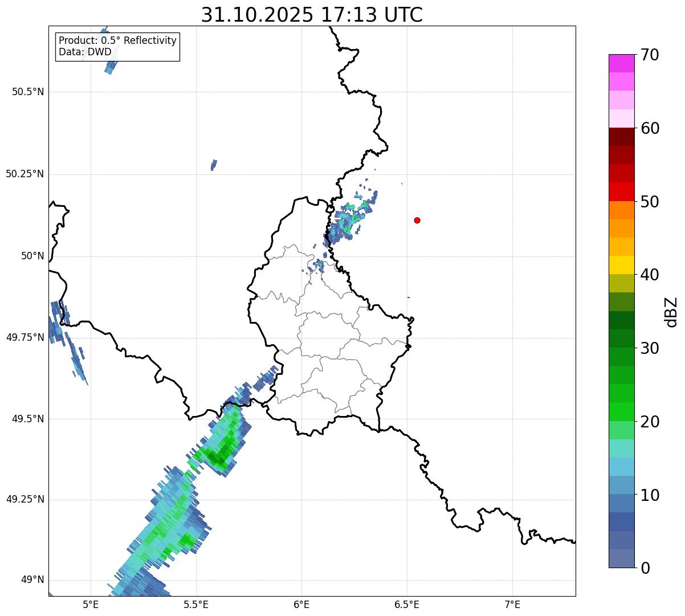Click the "Product: 0.5° Reflectivity" legend text
The height and width of the screenshot is (616, 685).
(x=117, y=41)
